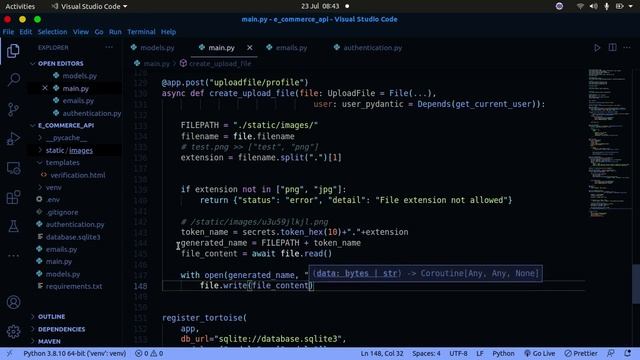Open the .gitignore file
The height and width of the screenshot is (360, 640).
[x=62, y=212]
